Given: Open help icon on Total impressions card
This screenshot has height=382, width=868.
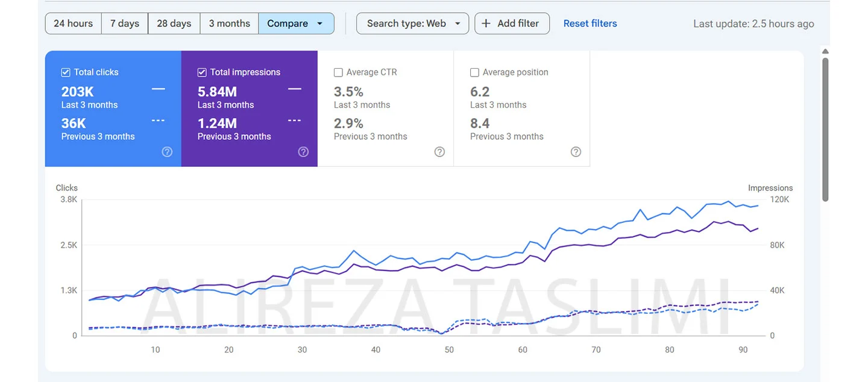Looking at the screenshot, I should point(303,152).
